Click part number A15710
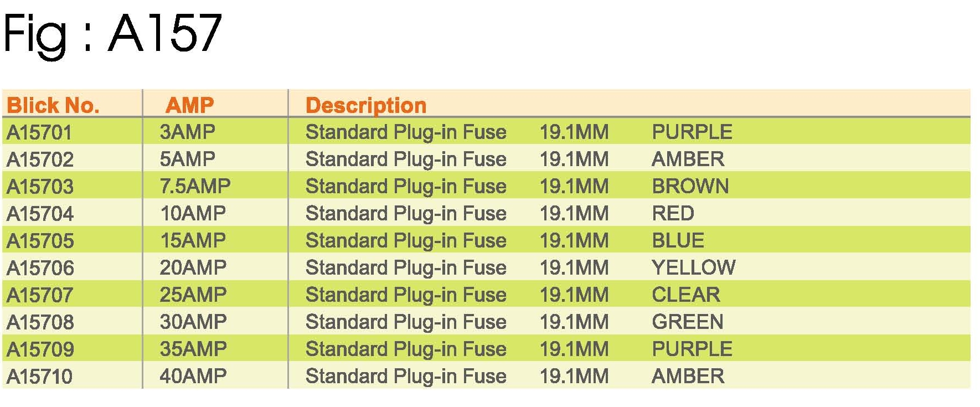 click(x=39, y=377)
